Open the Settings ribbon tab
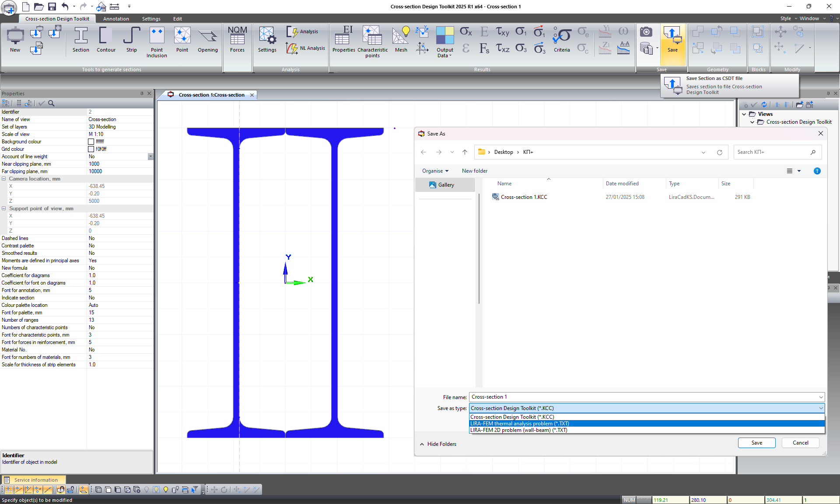The height and width of the screenshot is (504, 840). 151,19
